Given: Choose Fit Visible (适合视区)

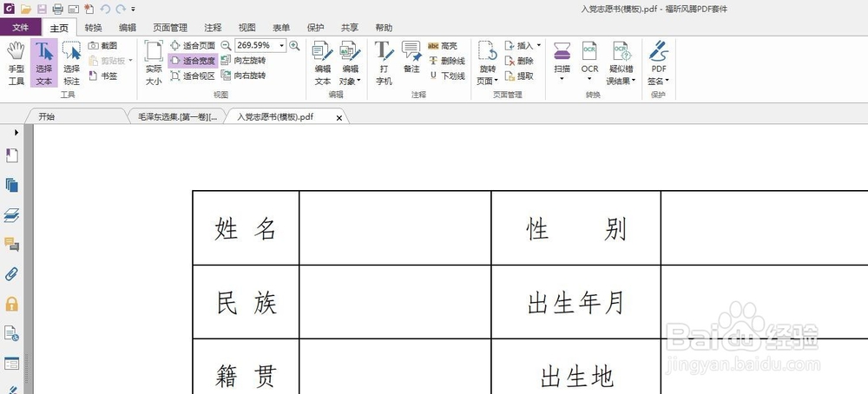Looking at the screenshot, I should pos(193,76).
